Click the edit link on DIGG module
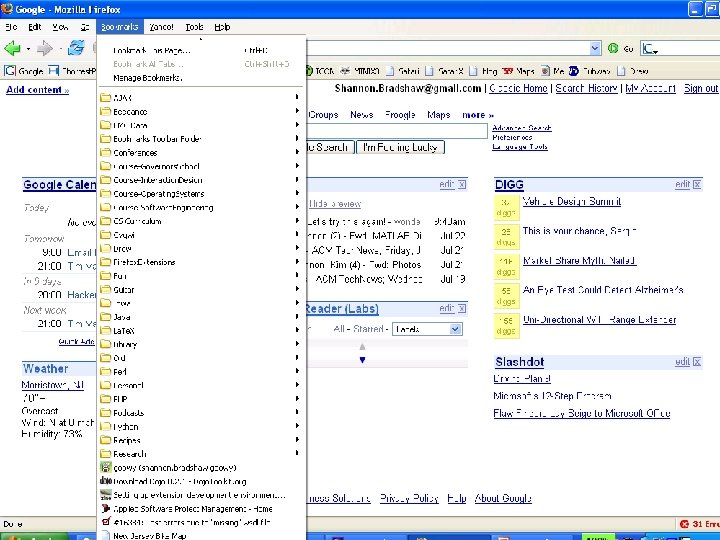The image size is (720, 540). point(682,184)
